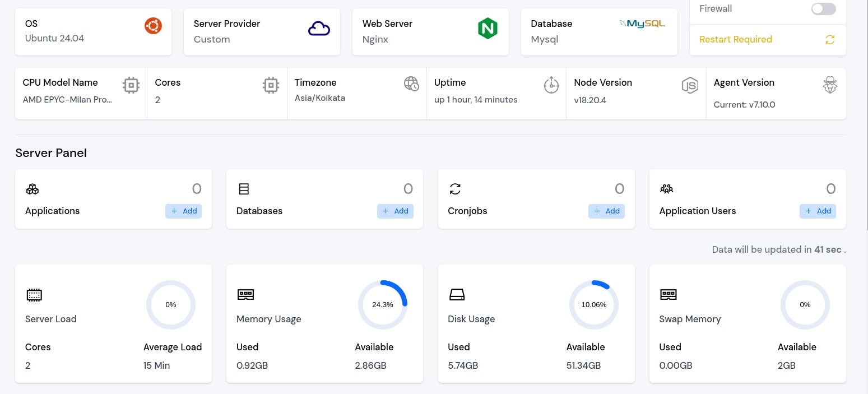Click the Nginx web server logo
The height and width of the screenshot is (394, 868).
(x=488, y=29)
